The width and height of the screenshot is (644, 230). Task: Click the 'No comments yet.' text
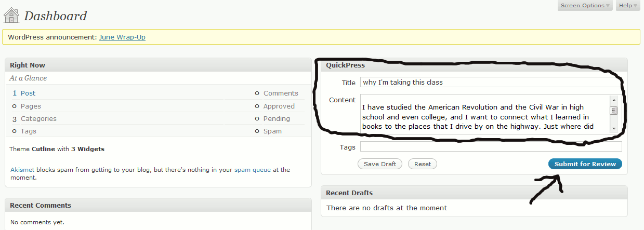click(x=37, y=222)
